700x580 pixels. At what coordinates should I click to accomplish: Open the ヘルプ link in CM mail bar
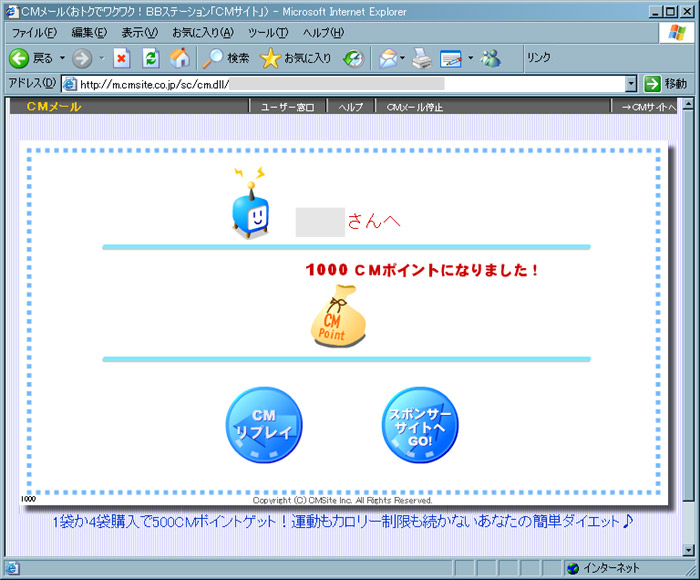(350, 107)
